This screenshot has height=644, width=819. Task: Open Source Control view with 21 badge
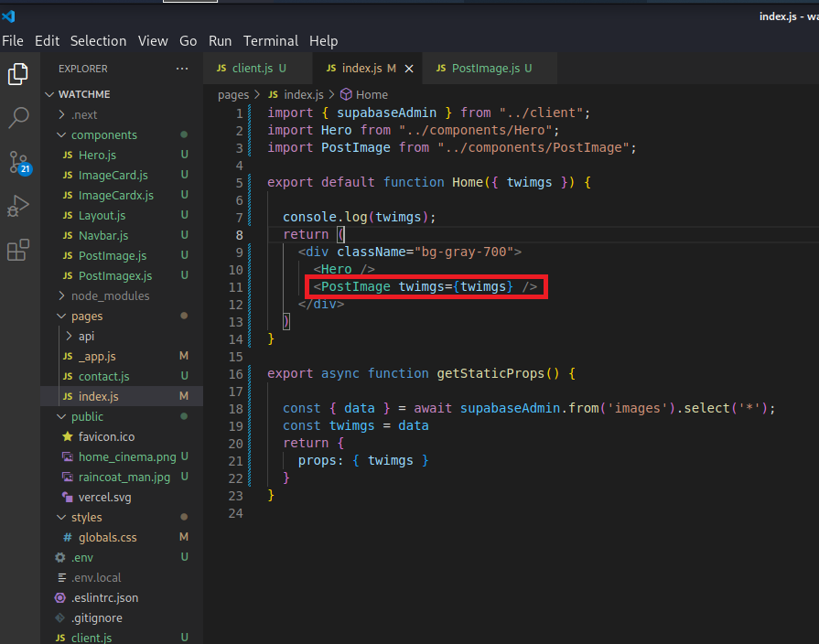coord(20,163)
